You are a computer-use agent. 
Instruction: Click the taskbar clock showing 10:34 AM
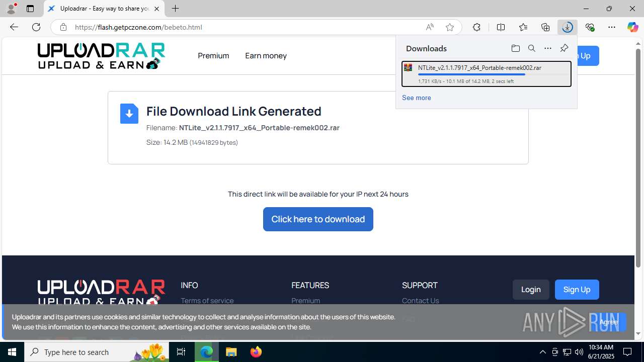601,352
